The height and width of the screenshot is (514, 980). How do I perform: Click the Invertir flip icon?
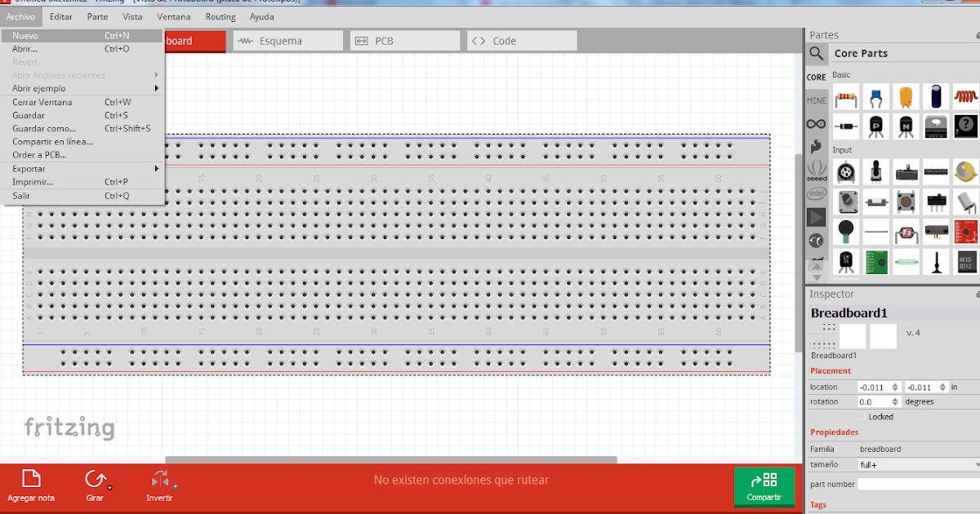click(x=159, y=479)
